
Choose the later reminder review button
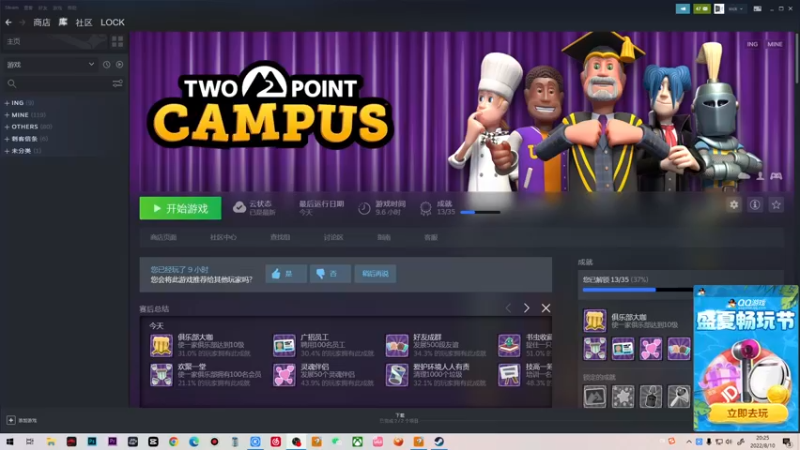376,274
